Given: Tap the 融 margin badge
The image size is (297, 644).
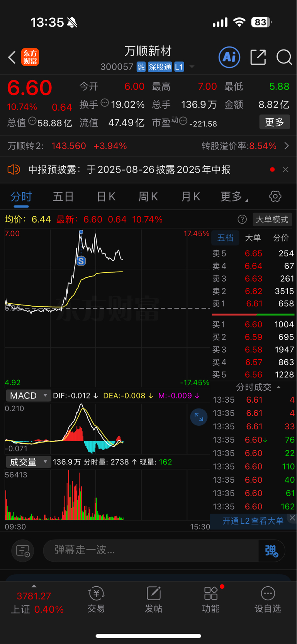Looking at the screenshot, I should tap(141, 67).
